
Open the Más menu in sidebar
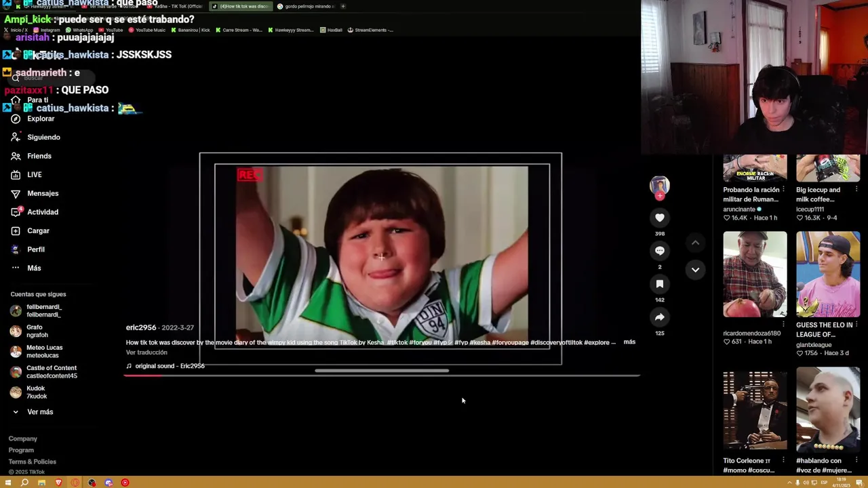pos(26,268)
